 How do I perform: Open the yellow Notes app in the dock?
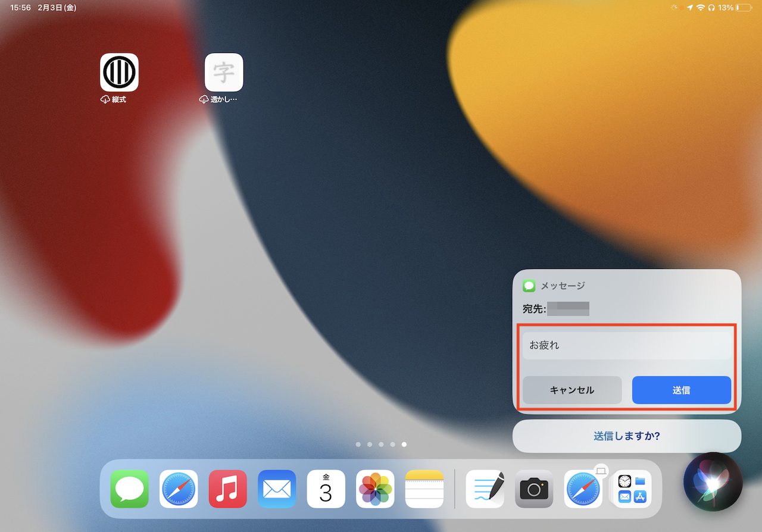pyautogui.click(x=424, y=489)
